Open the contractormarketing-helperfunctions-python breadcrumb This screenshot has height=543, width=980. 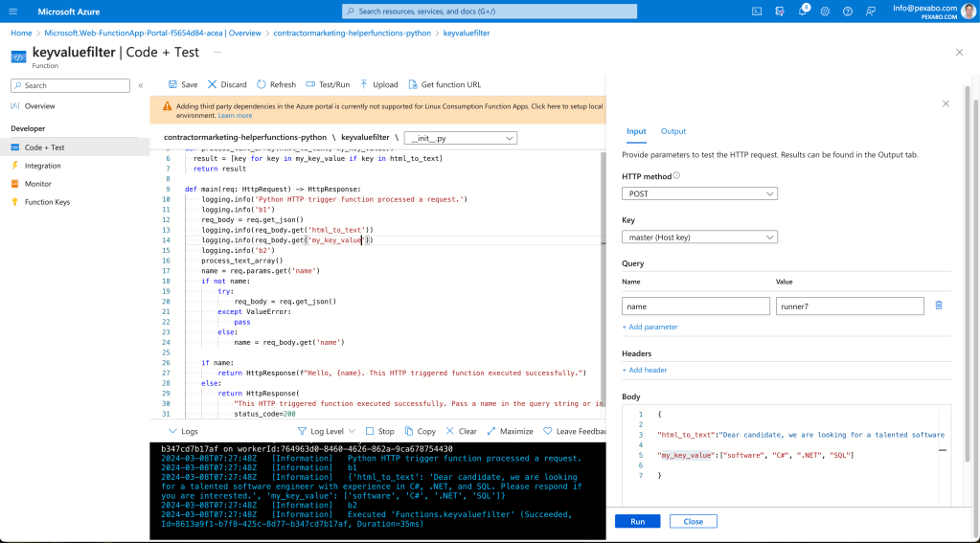(352, 34)
